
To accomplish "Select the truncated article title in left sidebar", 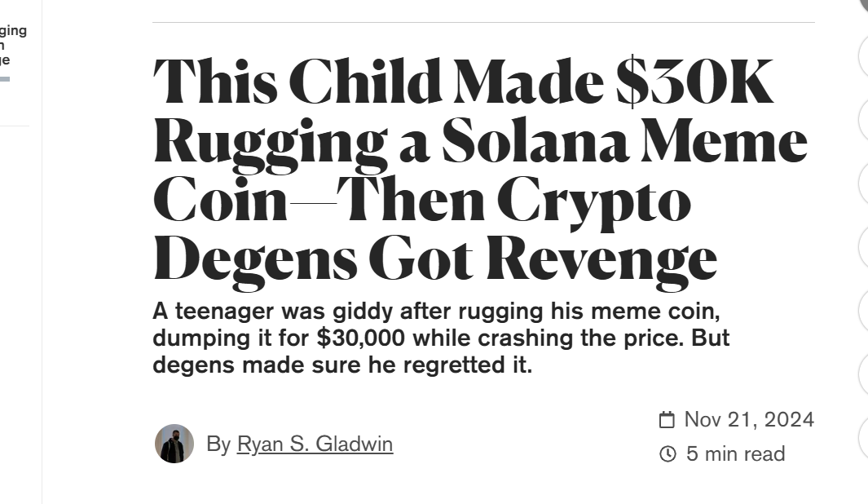I will point(12,45).
